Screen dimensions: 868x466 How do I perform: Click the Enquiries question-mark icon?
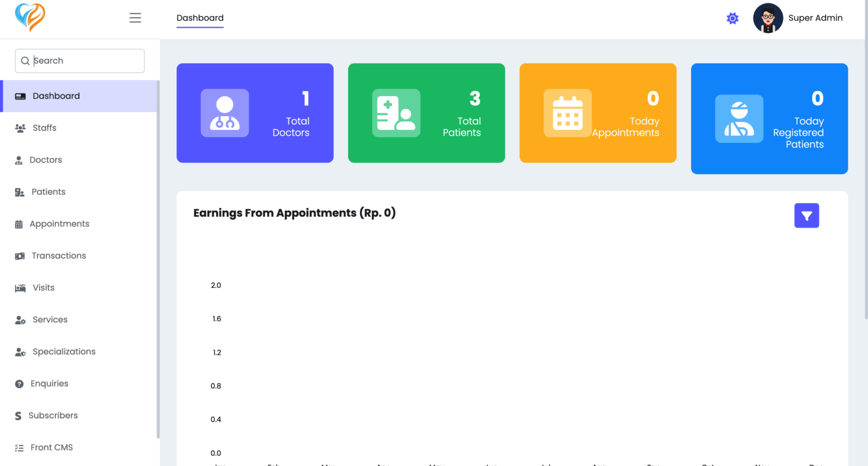coord(20,384)
